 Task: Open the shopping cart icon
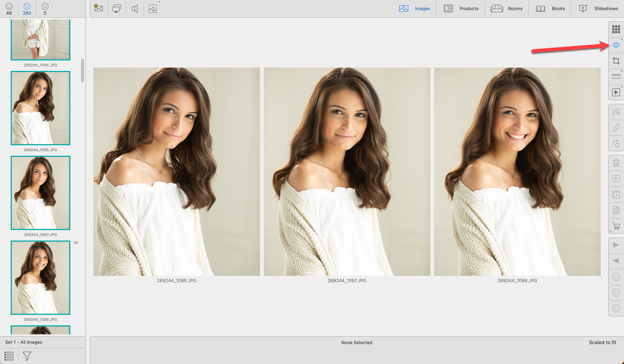point(616,226)
